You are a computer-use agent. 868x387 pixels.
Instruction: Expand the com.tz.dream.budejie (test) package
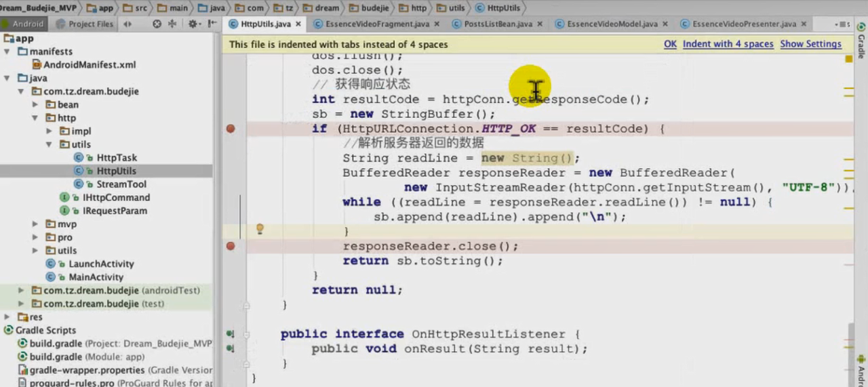click(22, 304)
